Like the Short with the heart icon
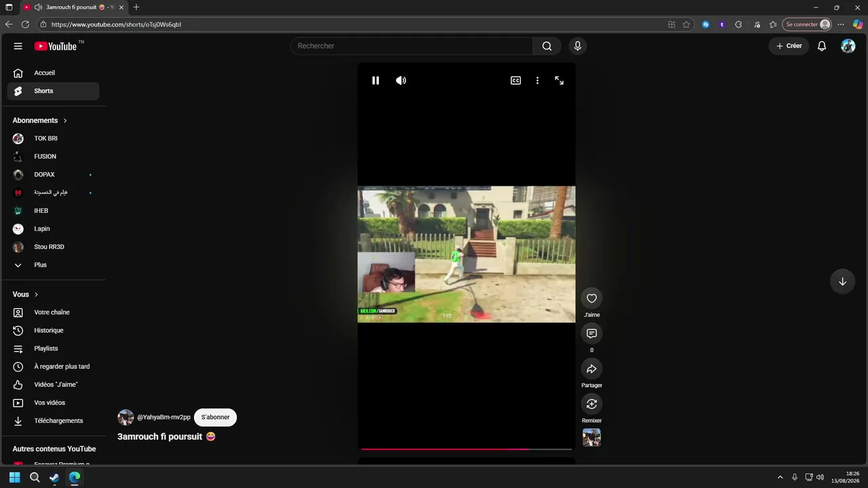 pyautogui.click(x=592, y=298)
